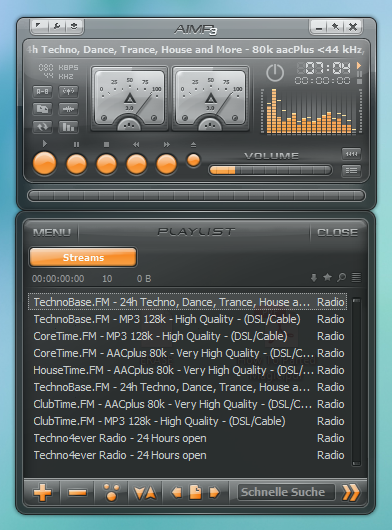The width and height of the screenshot is (392, 530).
Task: Click the spectrum analyzer visualization
Action: tap(311, 112)
